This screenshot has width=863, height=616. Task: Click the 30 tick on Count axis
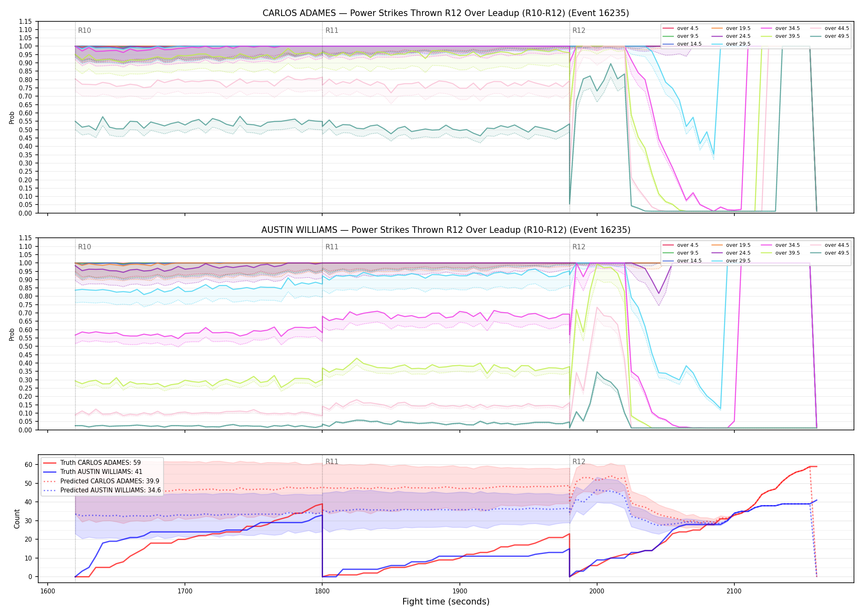pyautogui.click(x=28, y=521)
